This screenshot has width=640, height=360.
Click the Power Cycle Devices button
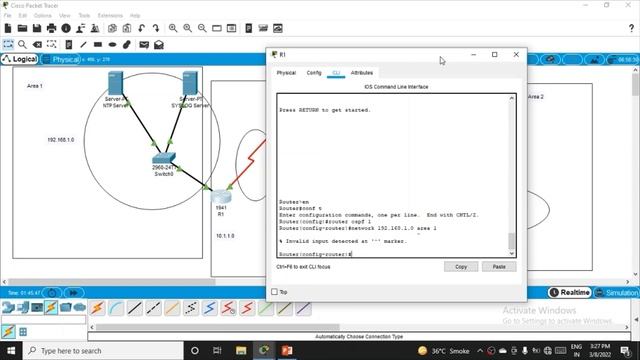pyautogui.click(x=52, y=293)
